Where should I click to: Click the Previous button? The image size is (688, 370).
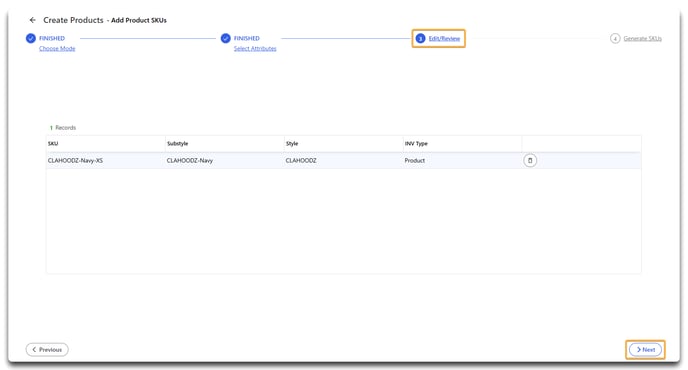coord(47,350)
